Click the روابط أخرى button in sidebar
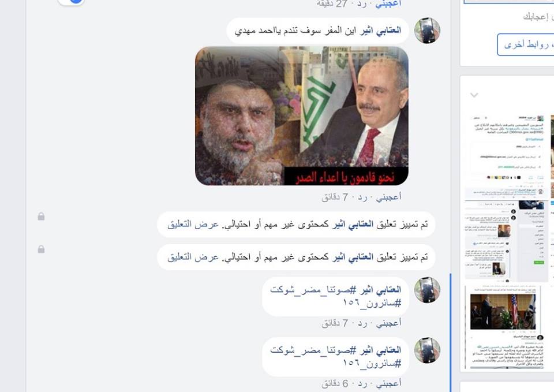This screenshot has width=554, height=392. click(x=526, y=44)
